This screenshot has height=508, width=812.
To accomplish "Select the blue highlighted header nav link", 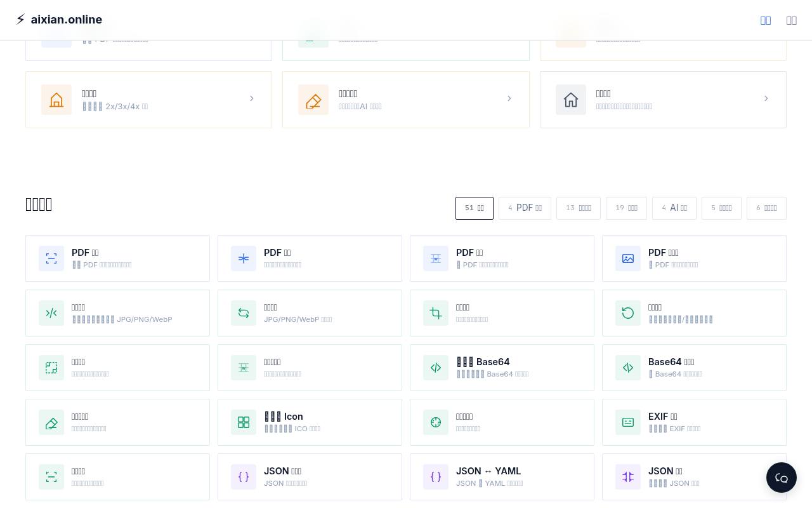I will pyautogui.click(x=766, y=20).
